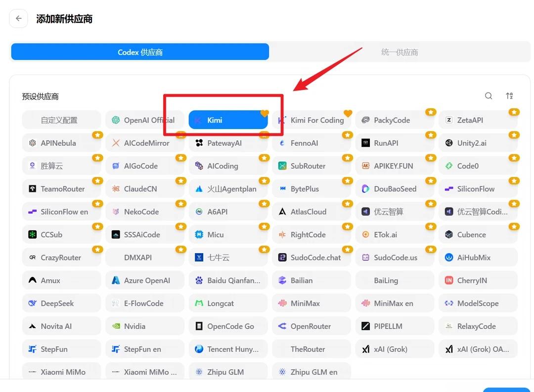The width and height of the screenshot is (534, 392).
Task: Select the PackyCode provider
Action: pos(395,120)
